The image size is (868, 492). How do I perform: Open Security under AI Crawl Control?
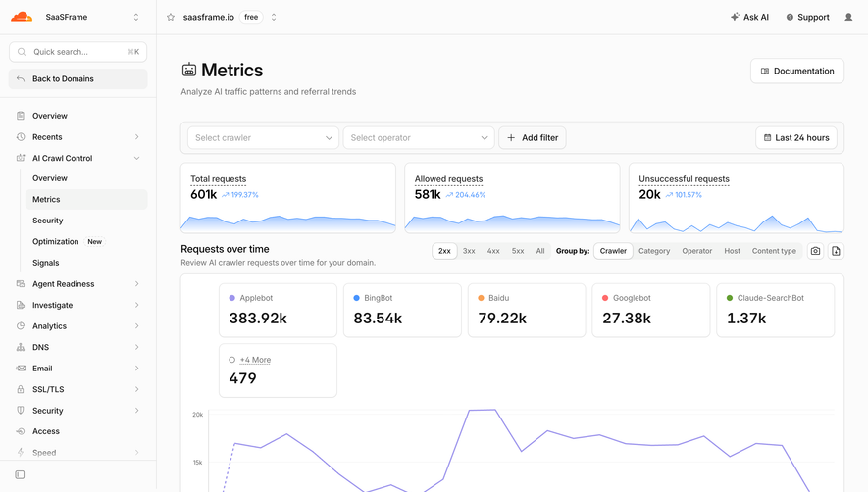(x=48, y=221)
